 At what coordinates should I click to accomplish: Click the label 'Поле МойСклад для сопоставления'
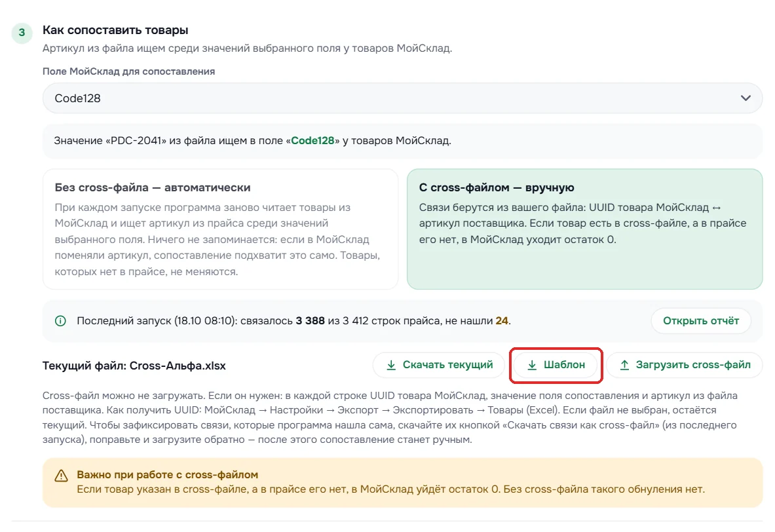tap(128, 71)
